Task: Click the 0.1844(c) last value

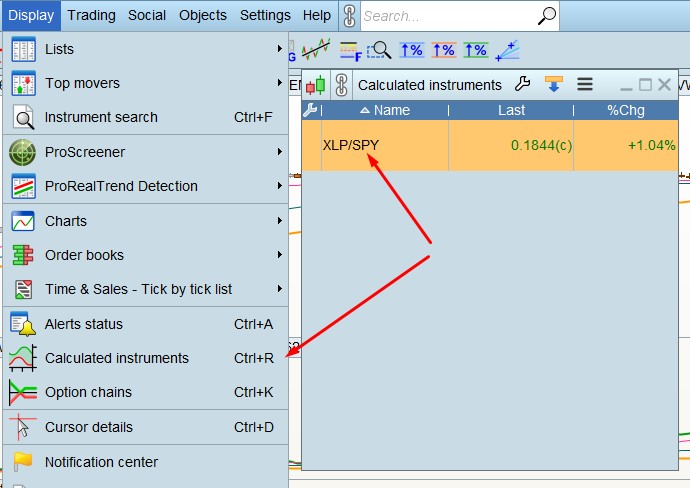Action: (541, 145)
